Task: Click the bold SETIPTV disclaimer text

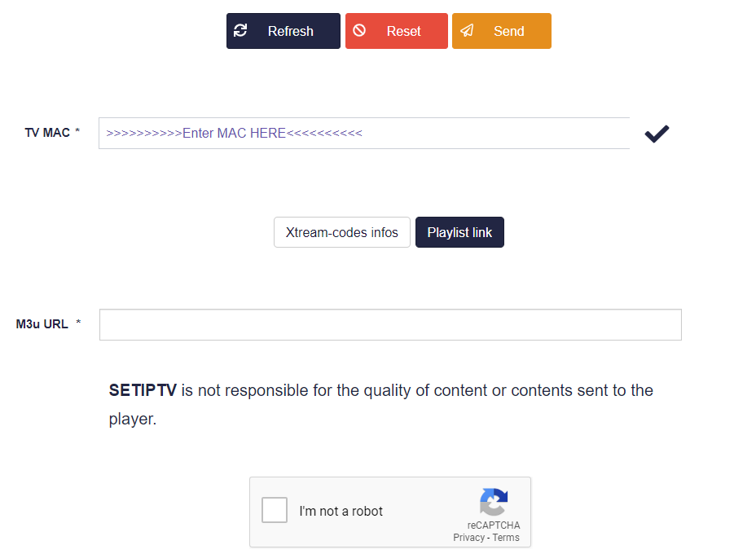Action: coord(143,390)
